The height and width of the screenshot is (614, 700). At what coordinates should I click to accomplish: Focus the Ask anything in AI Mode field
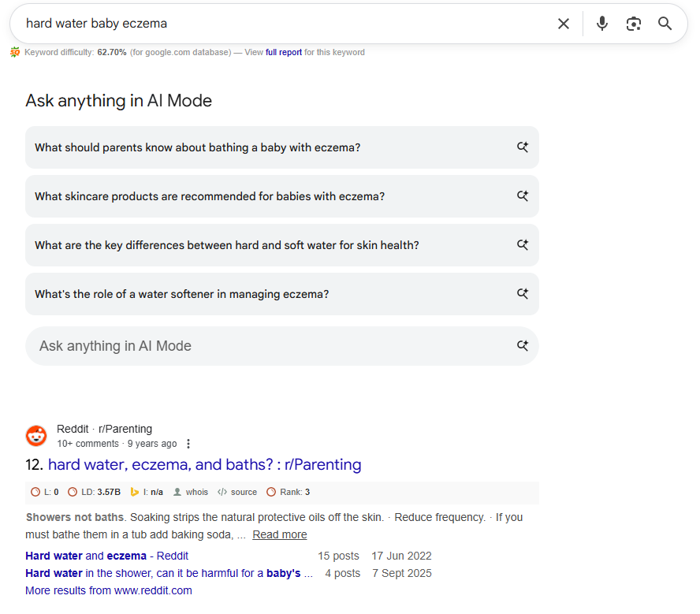[x=282, y=346]
